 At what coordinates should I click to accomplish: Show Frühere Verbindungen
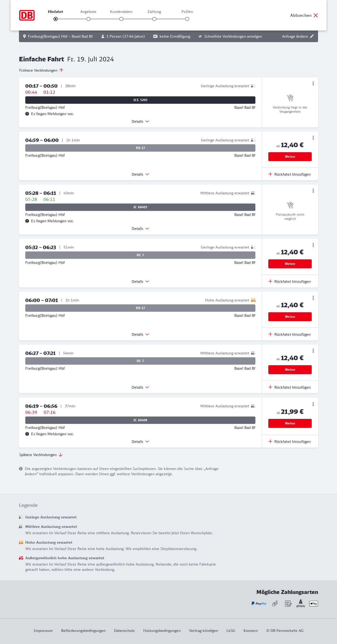click(41, 70)
